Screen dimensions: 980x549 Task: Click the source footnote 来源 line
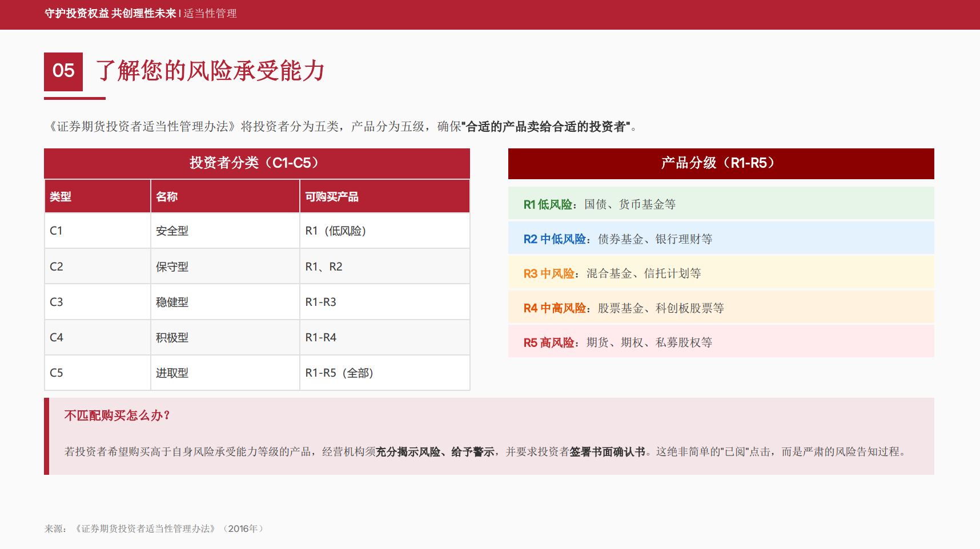pyautogui.click(x=154, y=528)
